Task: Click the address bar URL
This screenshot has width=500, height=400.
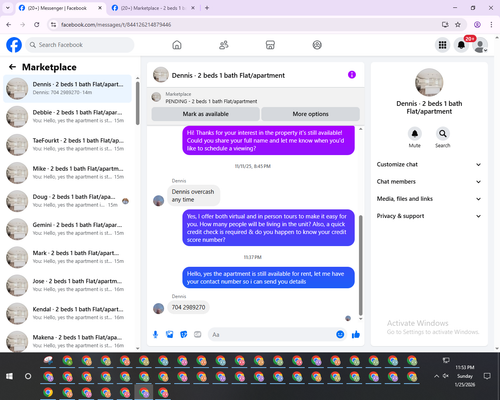Action: (x=116, y=25)
